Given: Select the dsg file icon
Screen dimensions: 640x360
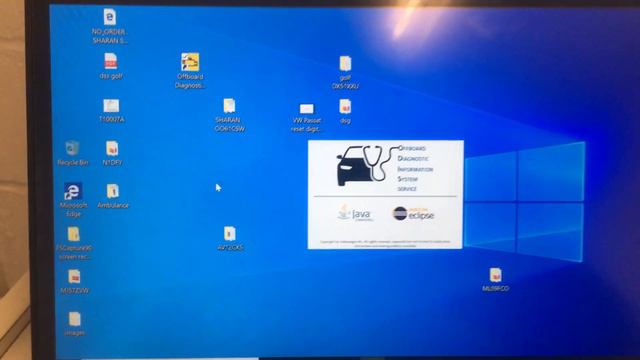Looking at the screenshot, I should [x=345, y=107].
